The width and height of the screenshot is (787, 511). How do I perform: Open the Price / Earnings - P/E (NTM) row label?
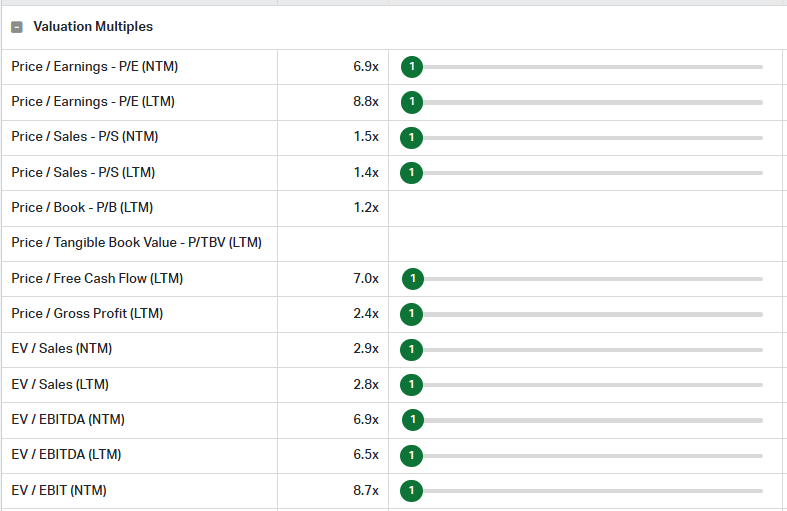[95, 67]
